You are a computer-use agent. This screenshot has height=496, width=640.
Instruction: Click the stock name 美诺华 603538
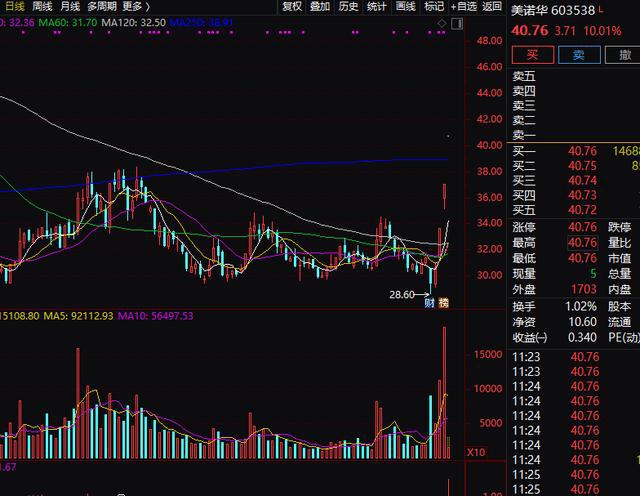(x=553, y=11)
